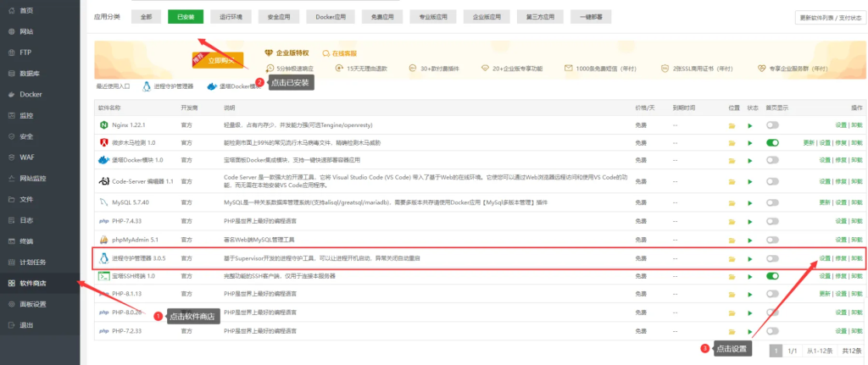Viewport: 868px width, 365px height.
Task: Open 安全应用 category tab
Action: 278,17
